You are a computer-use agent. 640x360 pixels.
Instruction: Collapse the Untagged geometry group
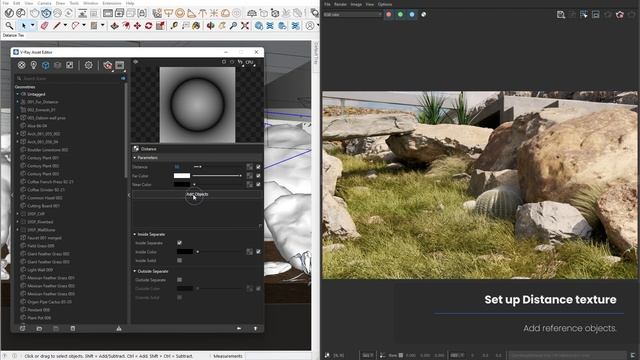(x=18, y=94)
